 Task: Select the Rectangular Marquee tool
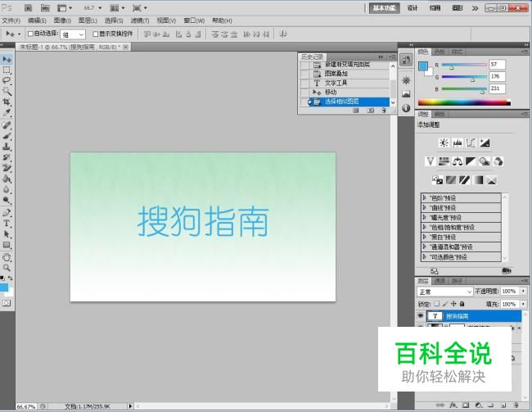click(7, 70)
